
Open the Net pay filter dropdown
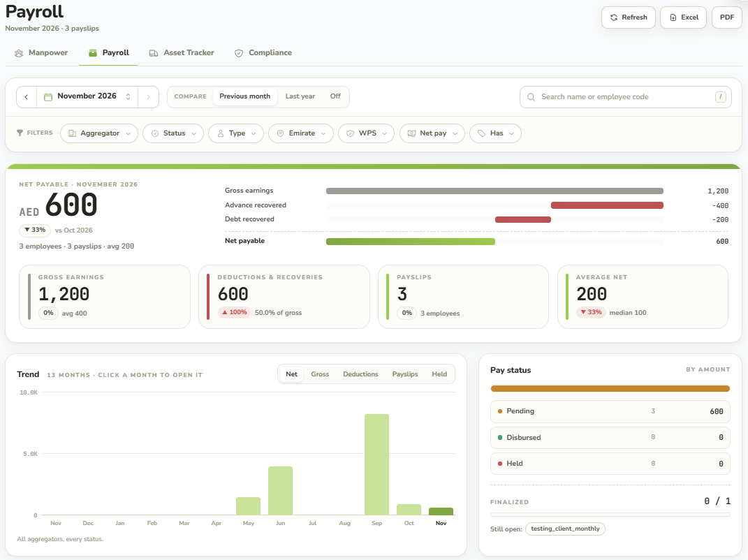(432, 133)
